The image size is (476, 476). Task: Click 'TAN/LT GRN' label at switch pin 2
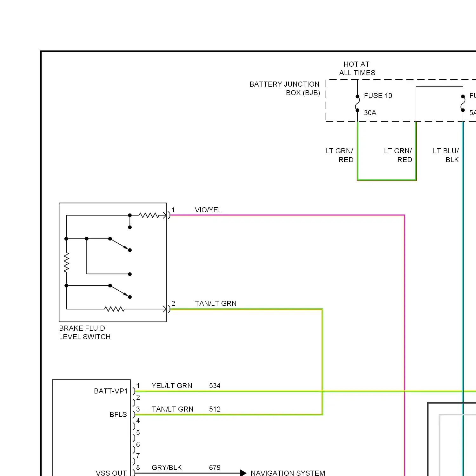(x=216, y=303)
